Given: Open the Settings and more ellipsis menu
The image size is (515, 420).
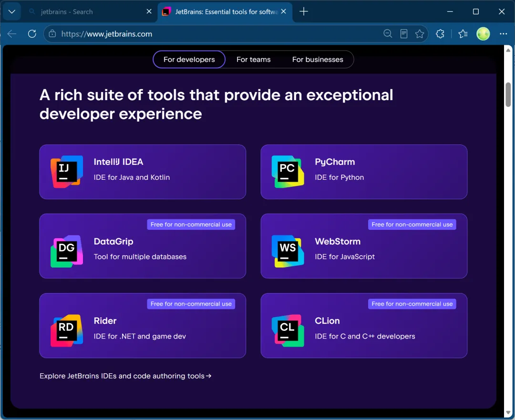Looking at the screenshot, I should (x=503, y=34).
